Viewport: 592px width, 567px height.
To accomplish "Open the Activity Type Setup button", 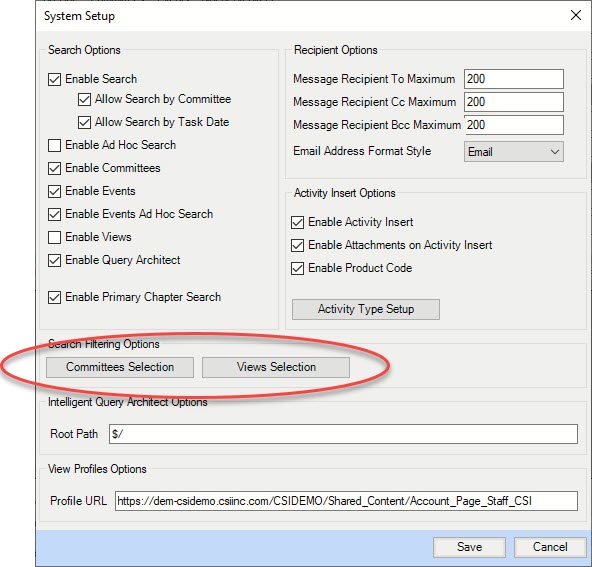I will [x=365, y=309].
